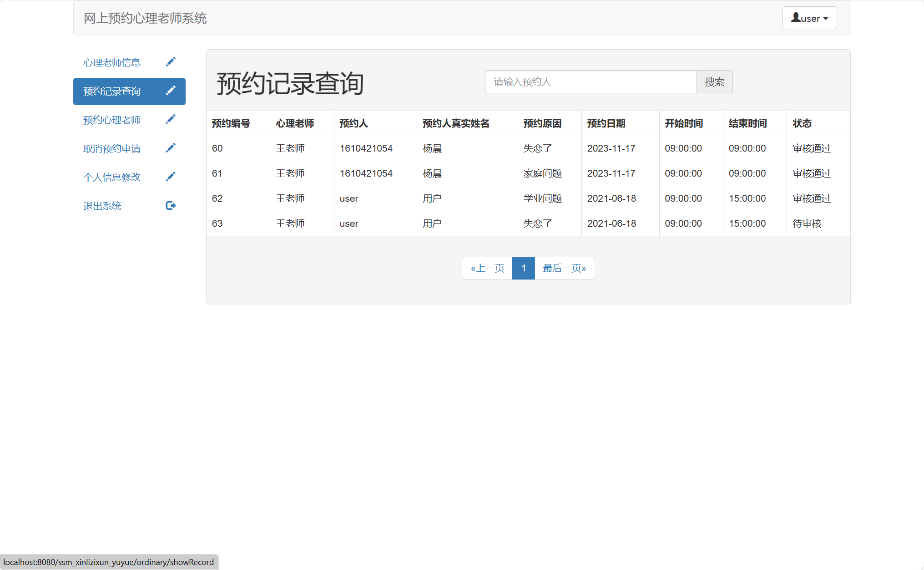Viewport: 924px width, 570px height.
Task: Click the logout icon beside 退出系统
Action: [x=171, y=205]
